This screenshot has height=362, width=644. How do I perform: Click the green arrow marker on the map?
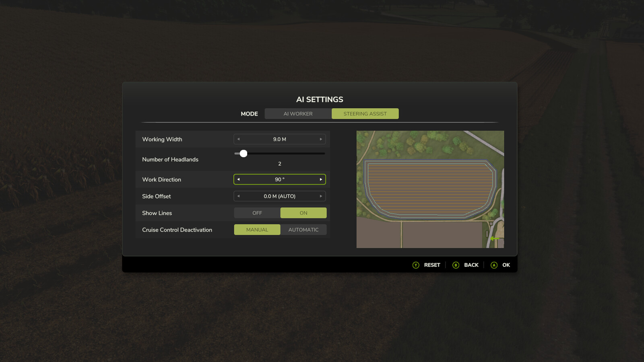coord(495,239)
